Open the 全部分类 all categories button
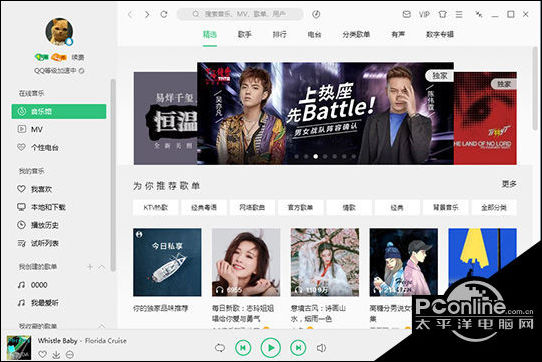 click(494, 207)
